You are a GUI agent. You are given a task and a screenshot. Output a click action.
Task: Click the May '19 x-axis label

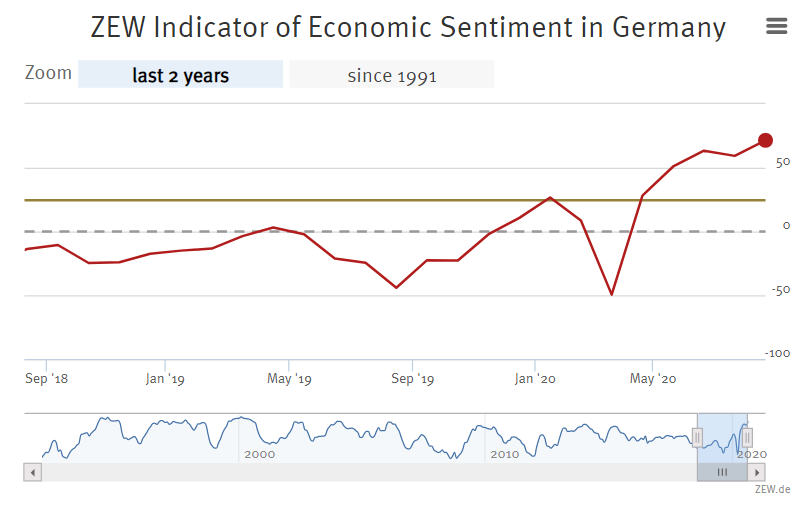[289, 379]
